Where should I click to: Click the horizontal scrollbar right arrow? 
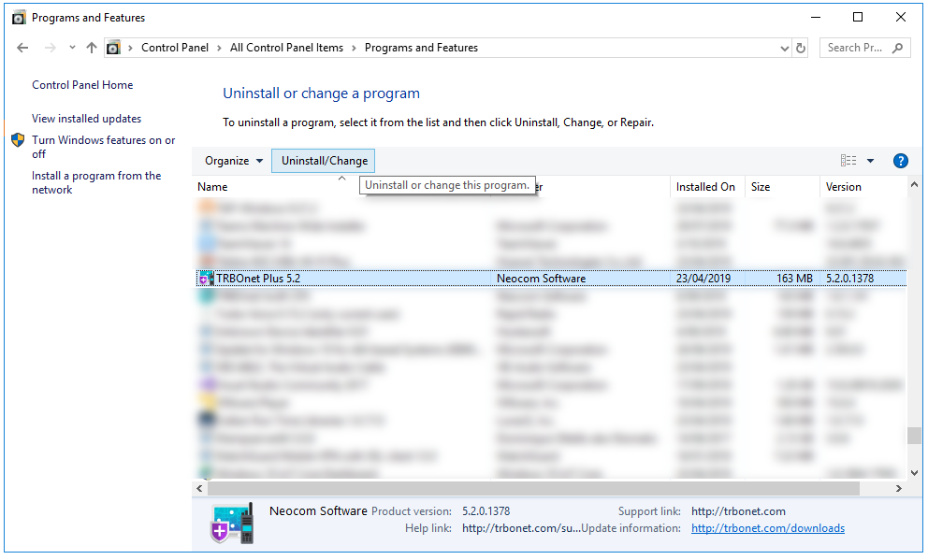[899, 489]
